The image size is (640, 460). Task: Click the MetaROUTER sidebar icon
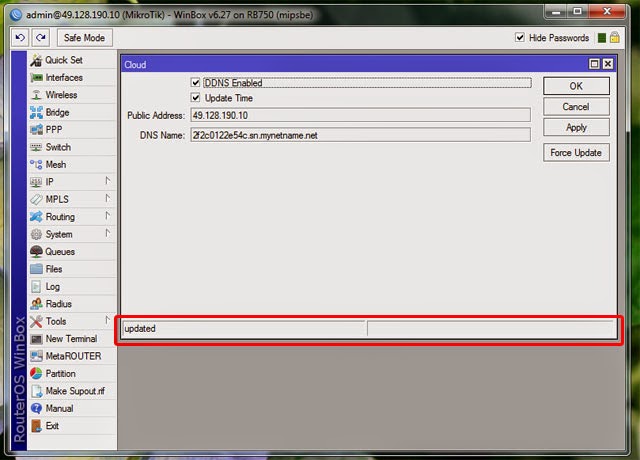[x=36, y=356]
